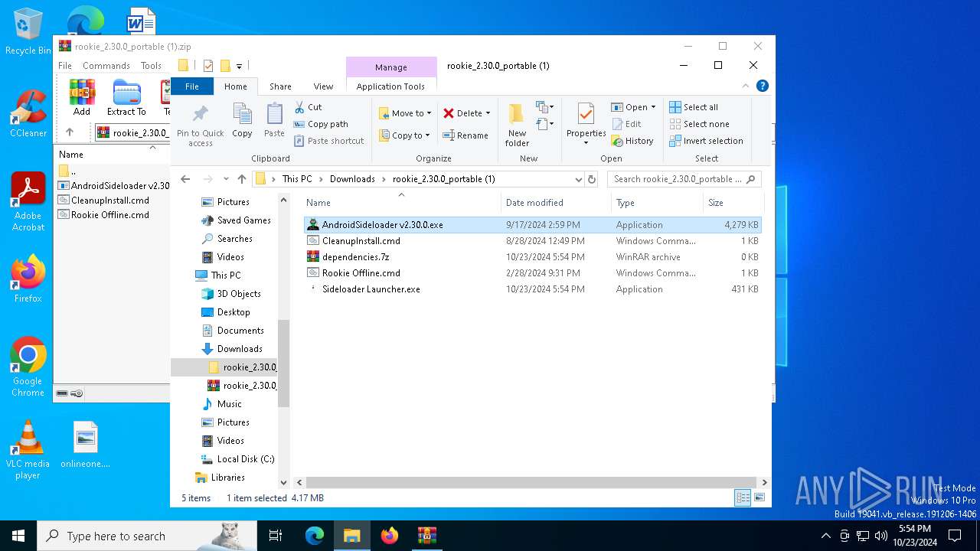Go up one level in Explorer
The width and height of the screenshot is (980, 551).
click(x=242, y=179)
